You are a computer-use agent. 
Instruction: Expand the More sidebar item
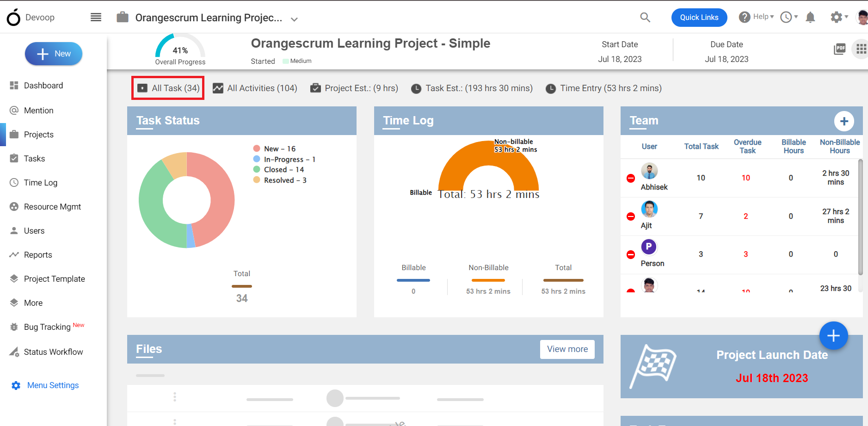(x=33, y=303)
